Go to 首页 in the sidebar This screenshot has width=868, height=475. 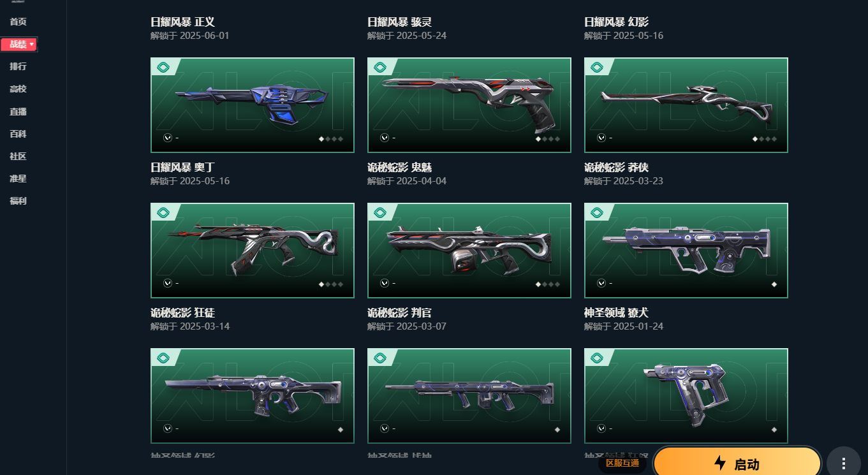pyautogui.click(x=18, y=22)
